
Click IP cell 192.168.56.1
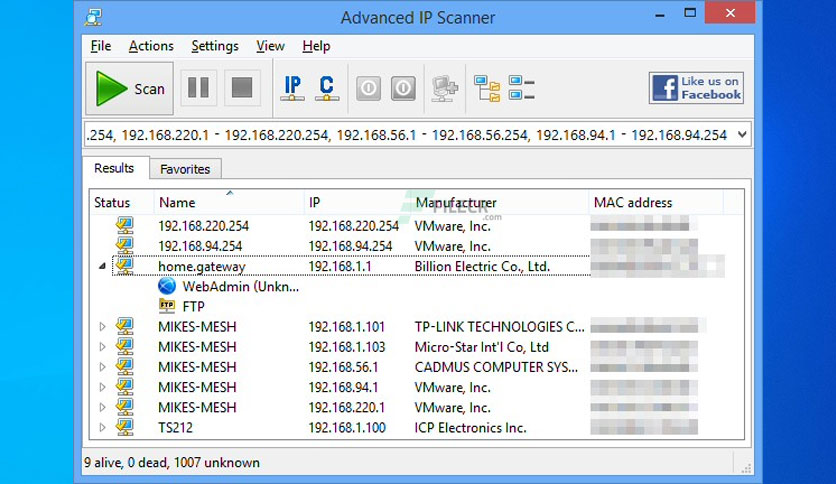(343, 367)
